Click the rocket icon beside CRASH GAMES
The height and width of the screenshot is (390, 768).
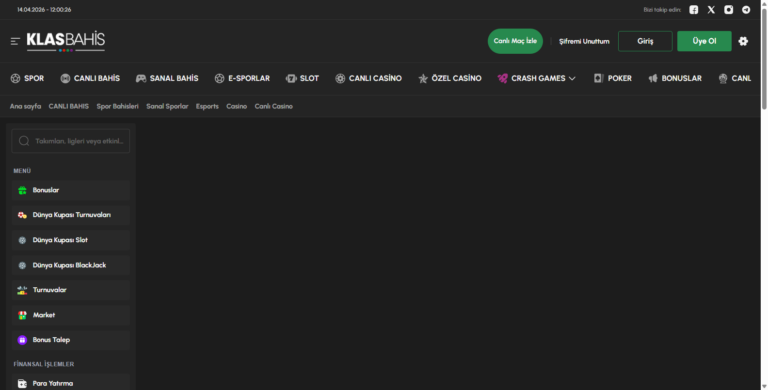pos(503,78)
